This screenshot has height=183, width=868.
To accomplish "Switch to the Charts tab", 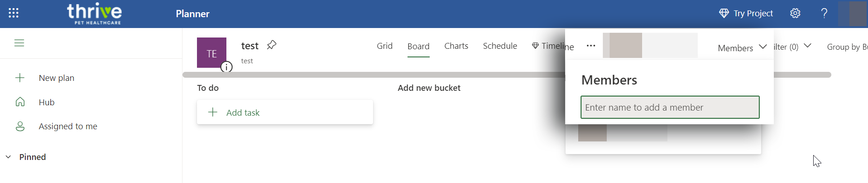I will point(456,46).
